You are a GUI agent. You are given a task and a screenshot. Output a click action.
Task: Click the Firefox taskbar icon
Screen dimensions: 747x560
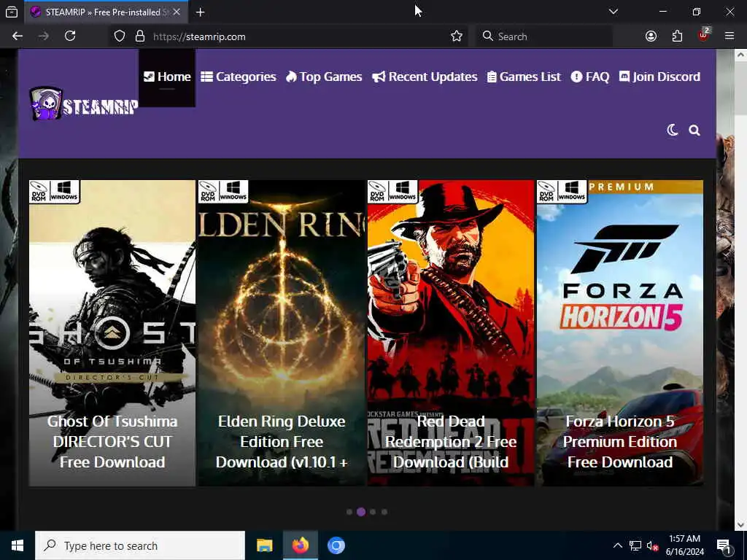pyautogui.click(x=300, y=545)
